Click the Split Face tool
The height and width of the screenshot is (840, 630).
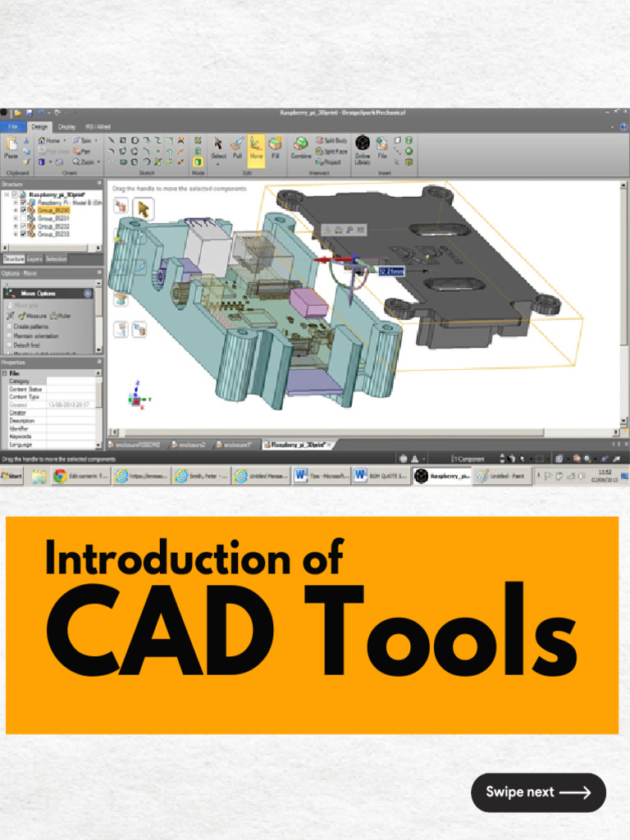pyautogui.click(x=331, y=151)
